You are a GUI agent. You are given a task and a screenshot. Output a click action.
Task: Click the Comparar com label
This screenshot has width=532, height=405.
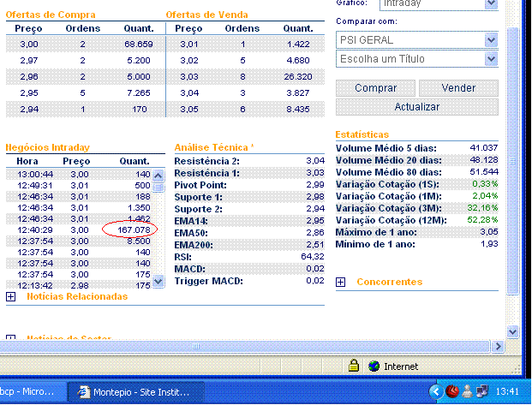[367, 21]
